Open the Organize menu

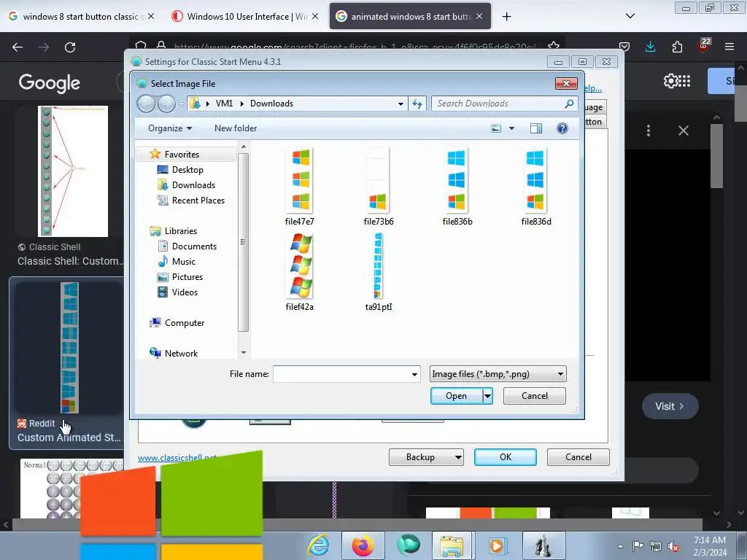169,128
